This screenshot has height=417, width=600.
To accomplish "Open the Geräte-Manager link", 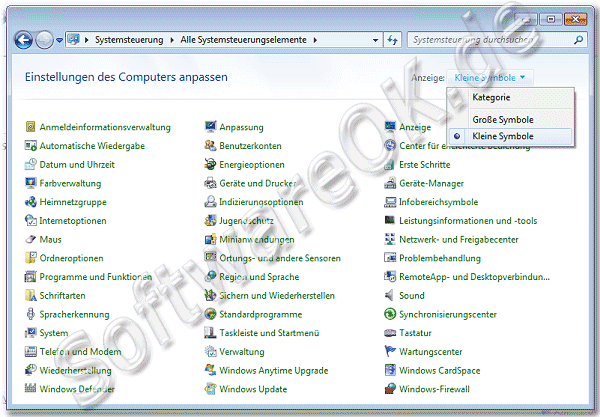I will click(431, 183).
